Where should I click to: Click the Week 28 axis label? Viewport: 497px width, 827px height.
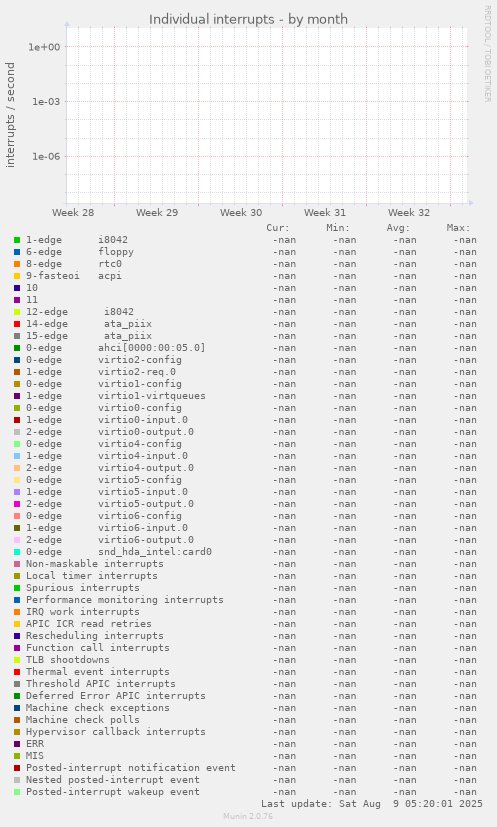(73, 213)
